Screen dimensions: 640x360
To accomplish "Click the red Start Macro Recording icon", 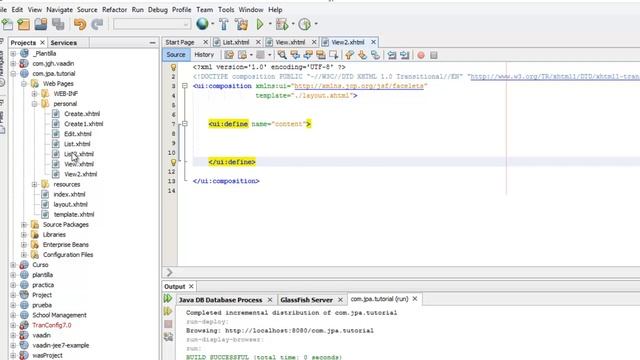I will tap(421, 55).
